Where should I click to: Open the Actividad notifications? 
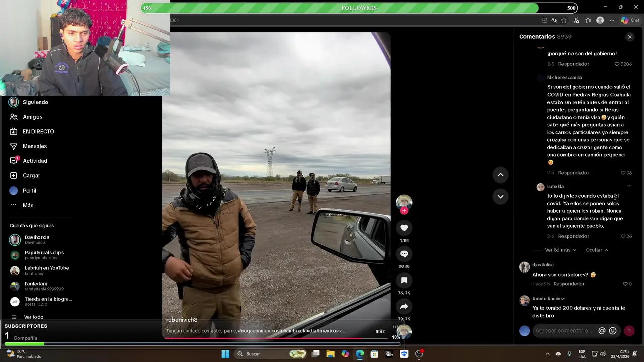[x=35, y=161]
